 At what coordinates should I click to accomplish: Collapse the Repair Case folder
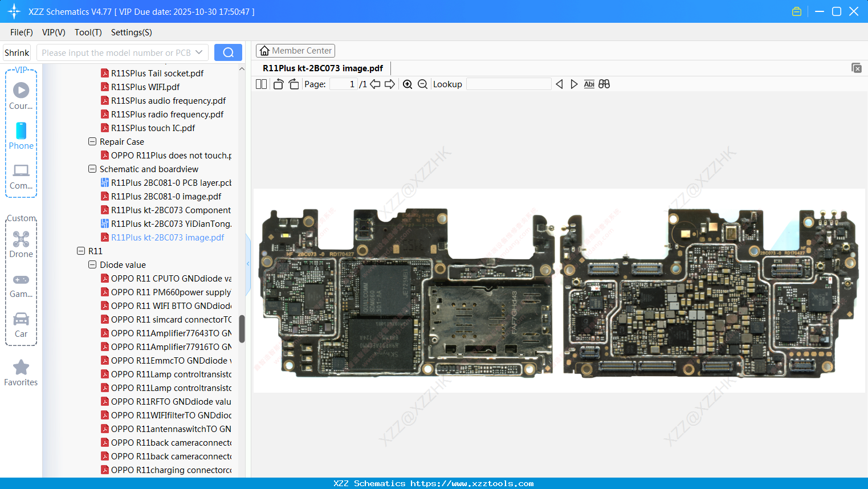click(x=92, y=141)
